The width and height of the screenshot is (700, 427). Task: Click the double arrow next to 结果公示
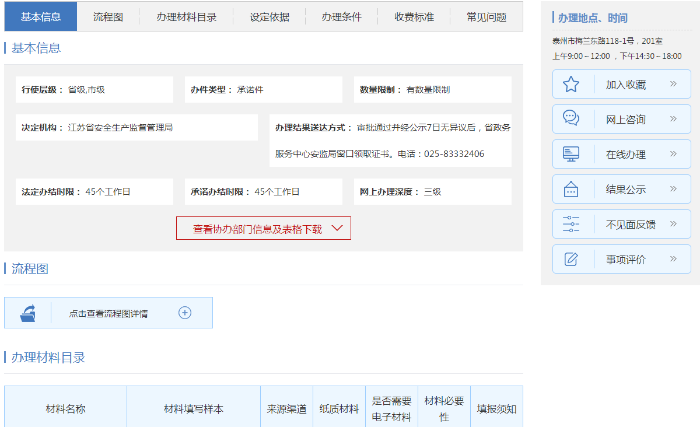pos(673,189)
